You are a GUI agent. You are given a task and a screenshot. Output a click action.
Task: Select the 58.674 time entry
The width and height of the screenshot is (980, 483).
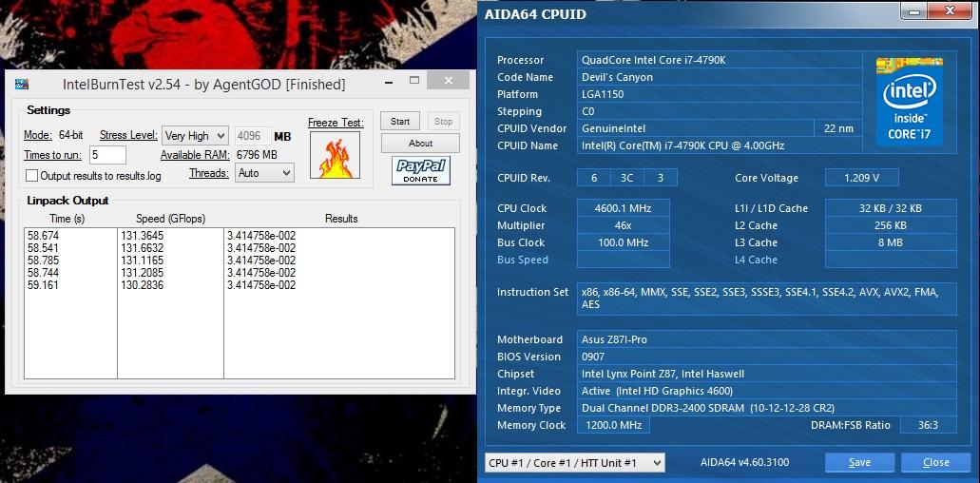41,236
